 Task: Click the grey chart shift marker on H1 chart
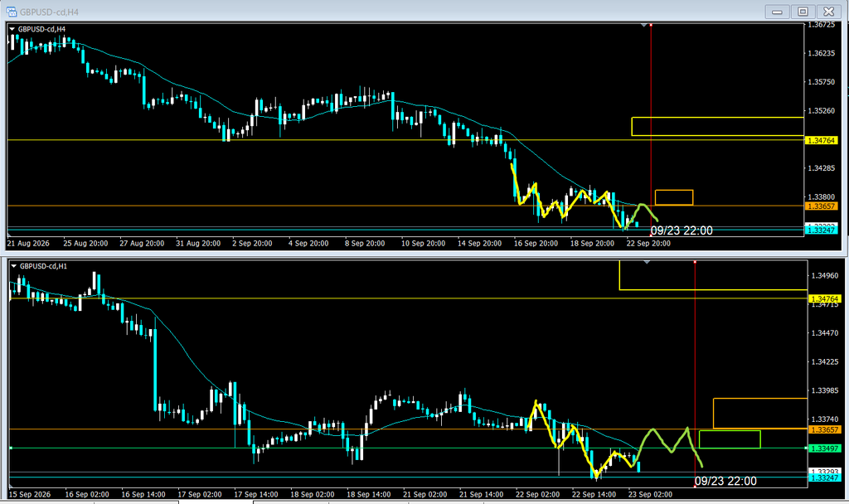[x=647, y=262]
